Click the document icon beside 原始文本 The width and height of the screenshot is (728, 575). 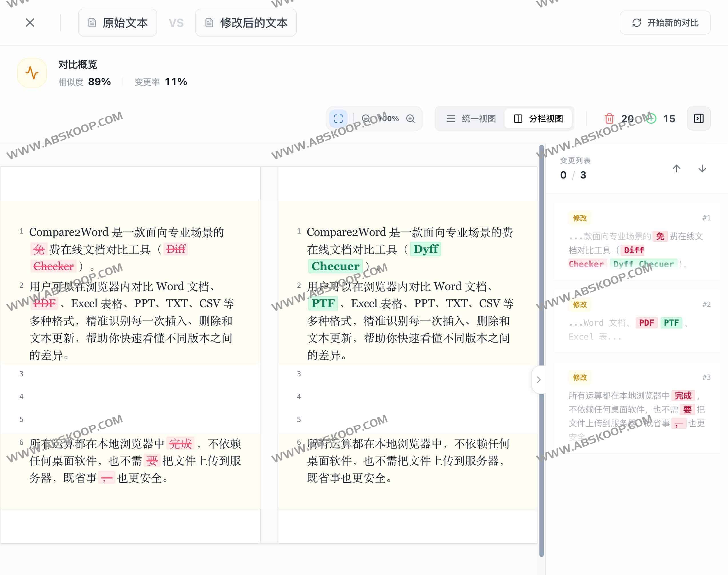pyautogui.click(x=92, y=23)
